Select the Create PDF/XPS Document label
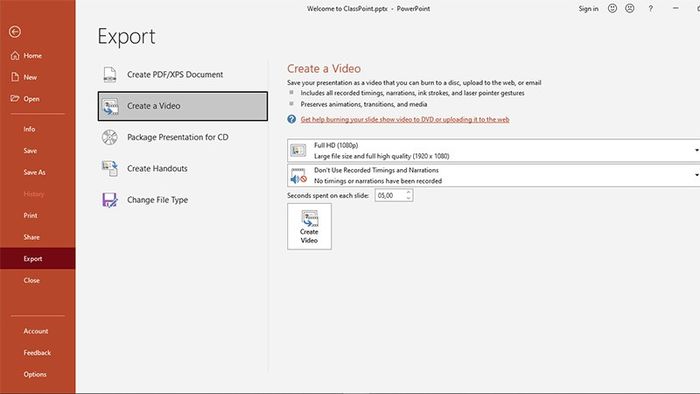This screenshot has width=700, height=394. click(x=175, y=75)
